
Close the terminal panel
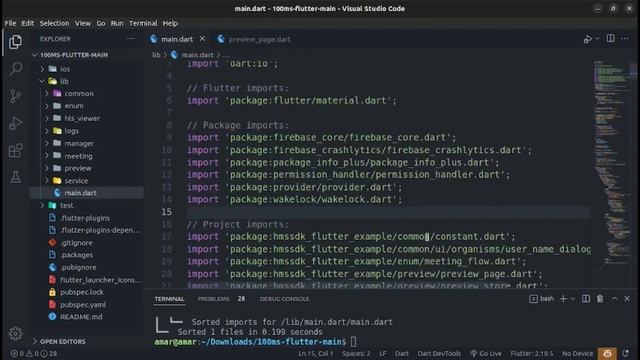click(x=627, y=299)
